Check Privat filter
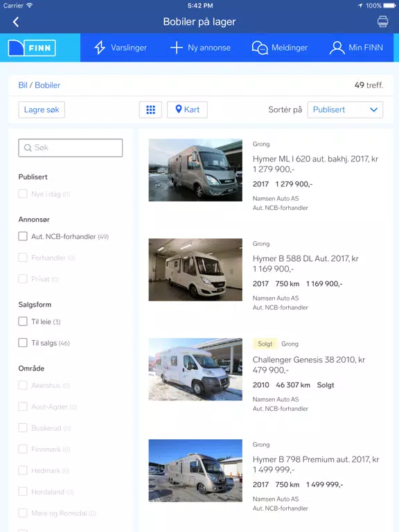Image resolution: width=399 pixels, height=532 pixels. [23, 279]
